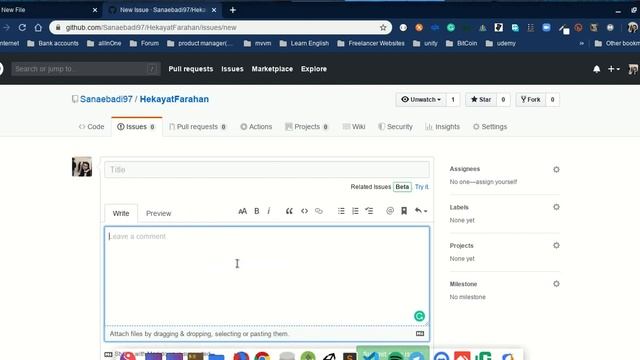
Task: Open Unwatch dropdown
Action: 421,100
